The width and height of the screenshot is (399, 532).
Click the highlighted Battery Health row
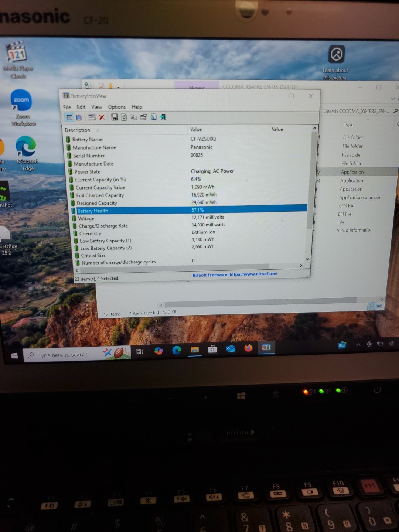(x=189, y=210)
